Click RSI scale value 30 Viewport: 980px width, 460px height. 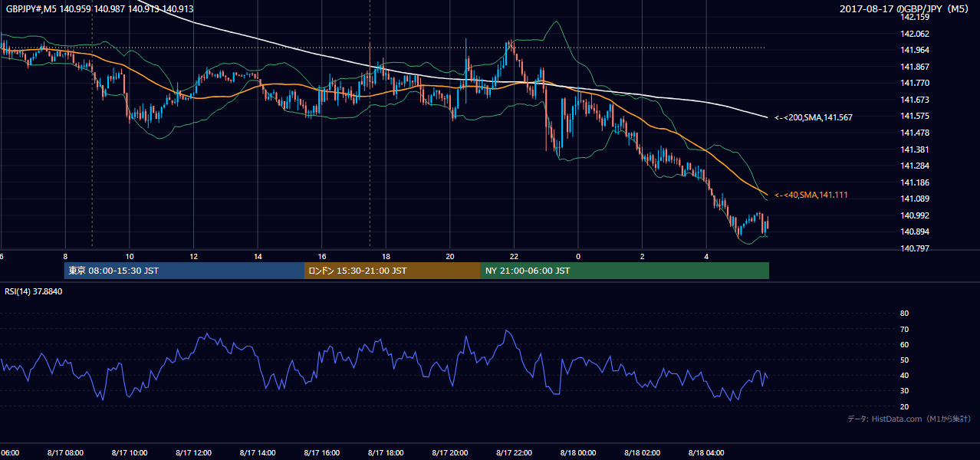coord(904,391)
